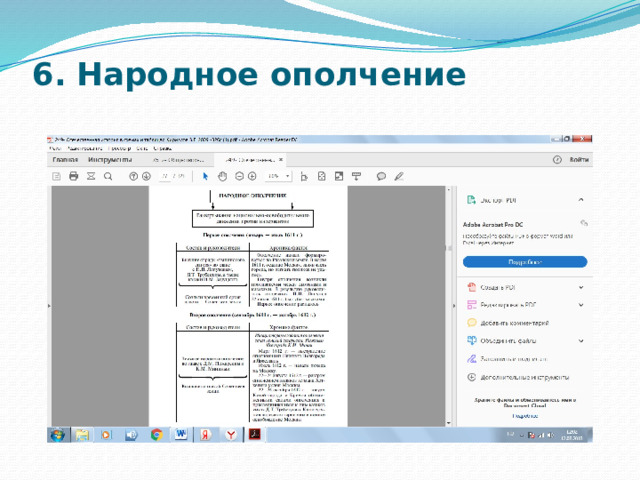Open Дополнительные инструменты entry
The width and height of the screenshot is (640, 480).
(x=518, y=378)
